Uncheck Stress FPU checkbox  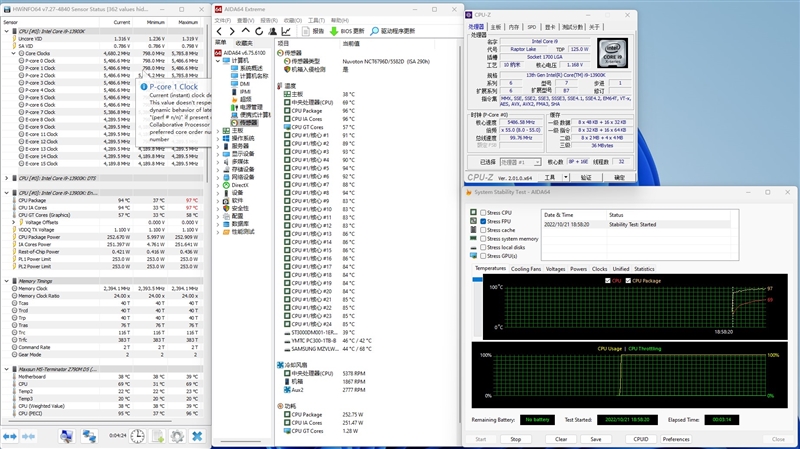point(483,221)
